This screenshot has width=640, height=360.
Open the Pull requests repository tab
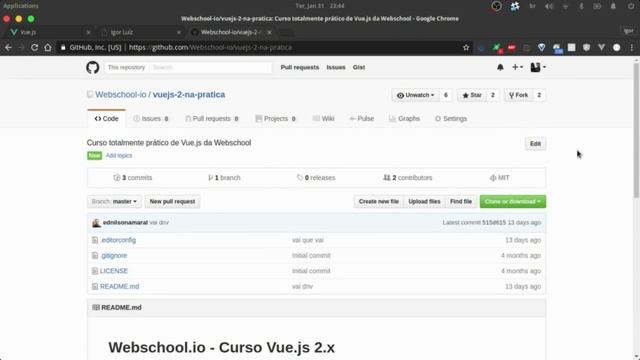212,119
